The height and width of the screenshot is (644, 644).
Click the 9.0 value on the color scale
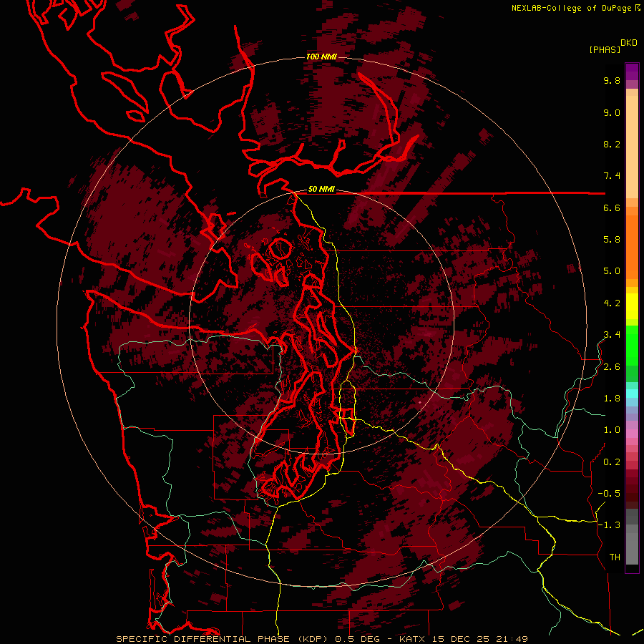[612, 112]
